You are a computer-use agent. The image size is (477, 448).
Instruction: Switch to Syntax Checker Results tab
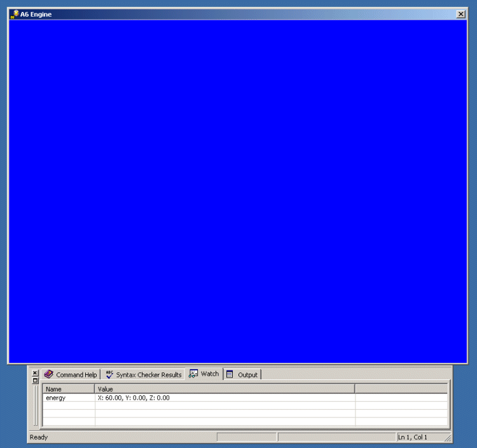click(x=143, y=375)
